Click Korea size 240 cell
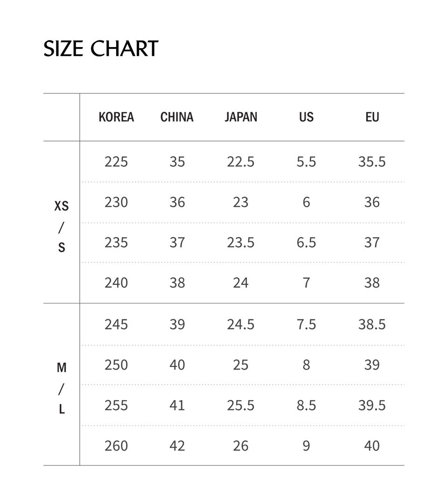Screen dimensions: 448x478 click(x=116, y=283)
